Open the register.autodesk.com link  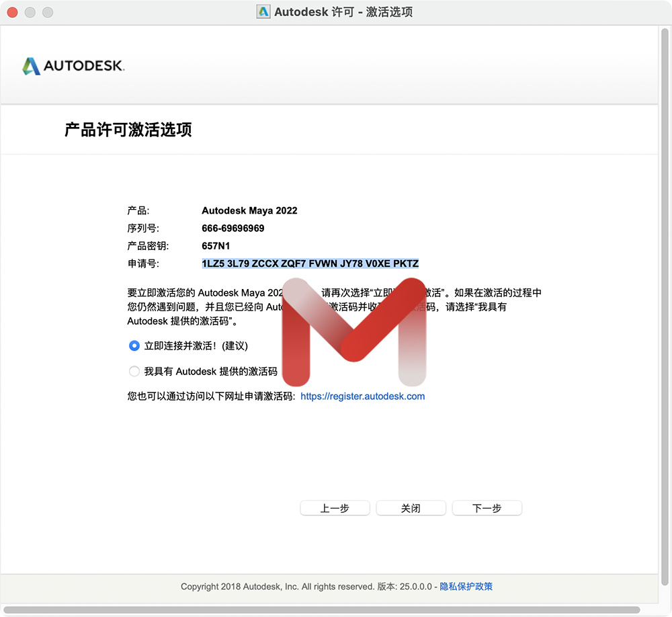point(363,396)
